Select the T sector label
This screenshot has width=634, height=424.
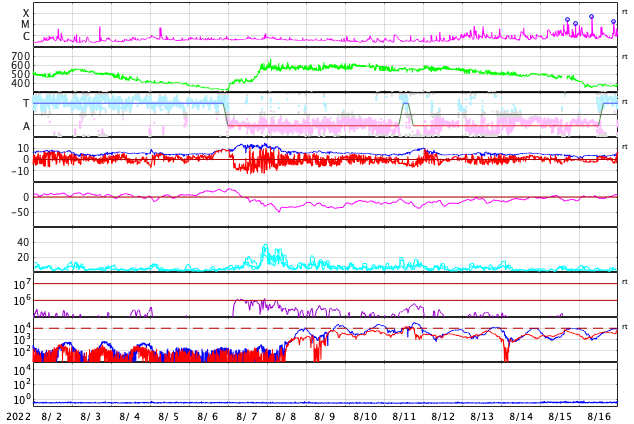[26, 103]
